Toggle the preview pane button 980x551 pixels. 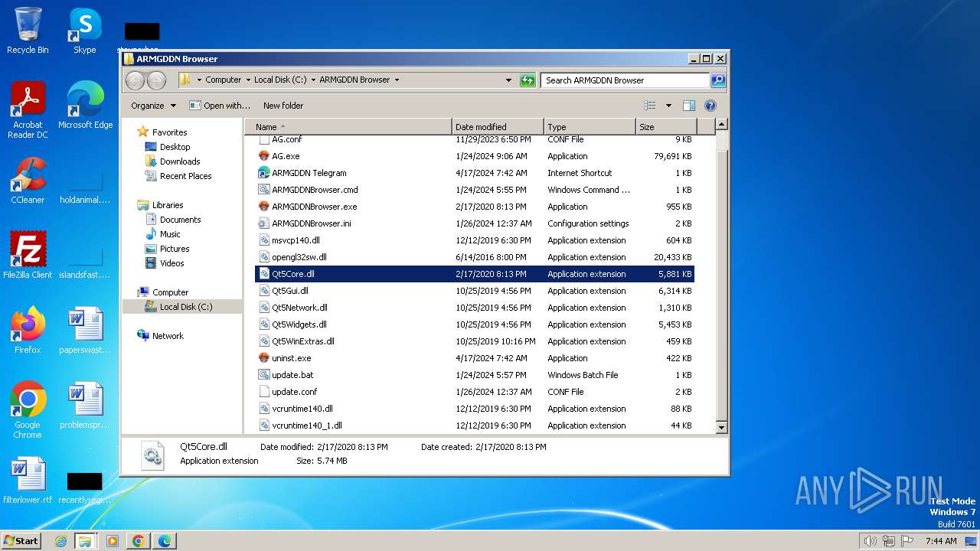[688, 106]
